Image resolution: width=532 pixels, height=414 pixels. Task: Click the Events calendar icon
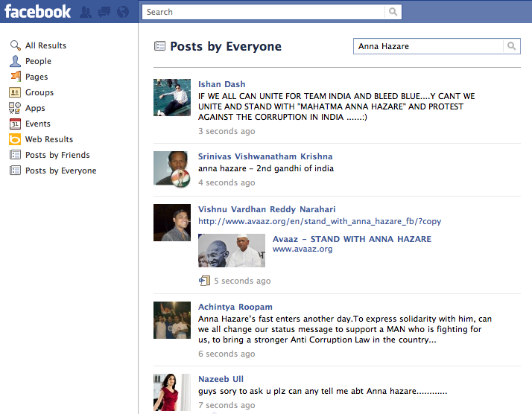(15, 124)
